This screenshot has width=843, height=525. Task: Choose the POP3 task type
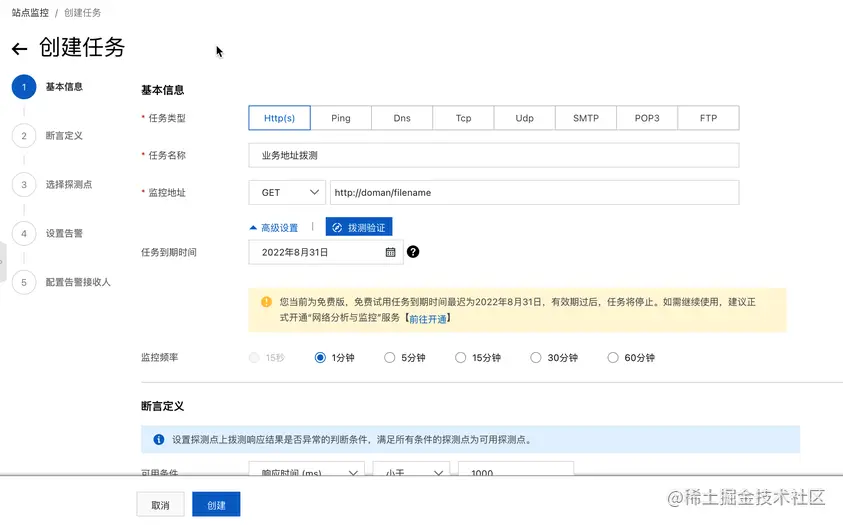(647, 118)
